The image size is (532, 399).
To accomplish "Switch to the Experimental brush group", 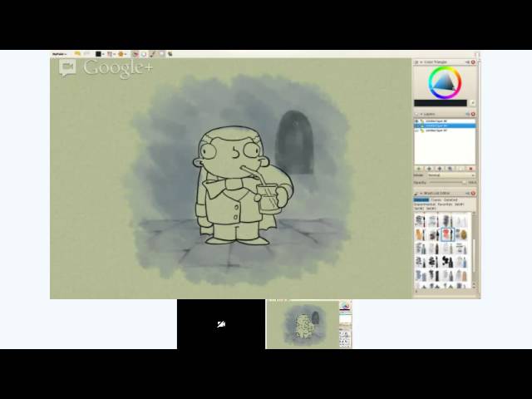I will (x=425, y=204).
